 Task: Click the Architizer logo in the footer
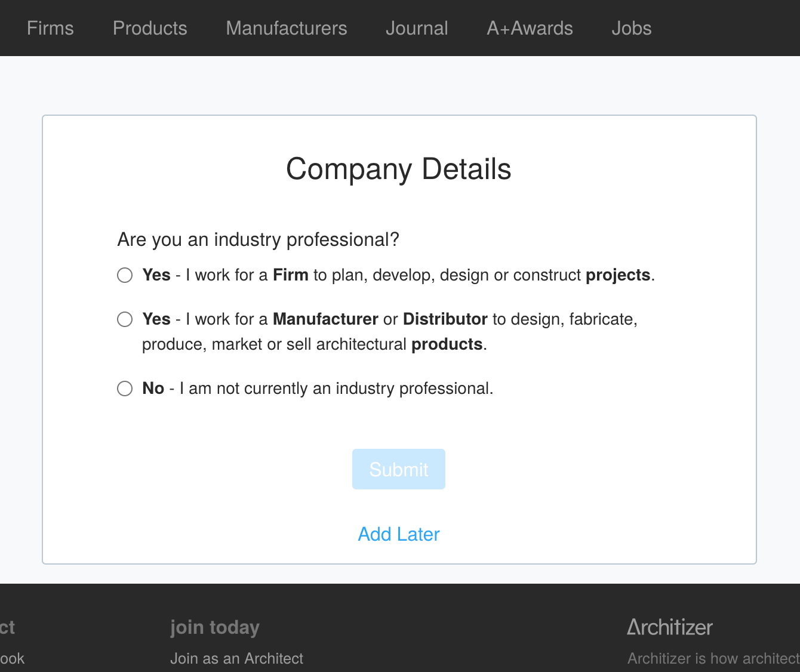click(670, 627)
